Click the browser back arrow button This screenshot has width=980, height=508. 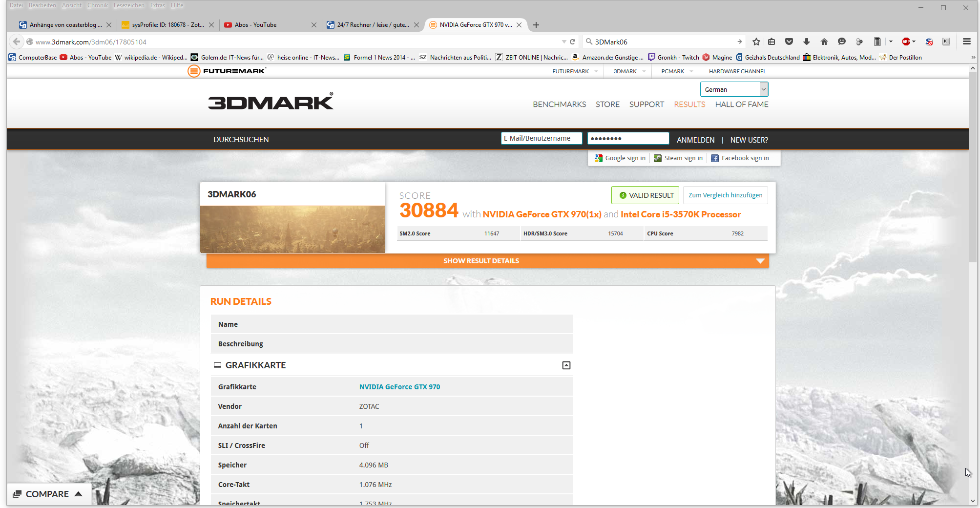pyautogui.click(x=17, y=42)
